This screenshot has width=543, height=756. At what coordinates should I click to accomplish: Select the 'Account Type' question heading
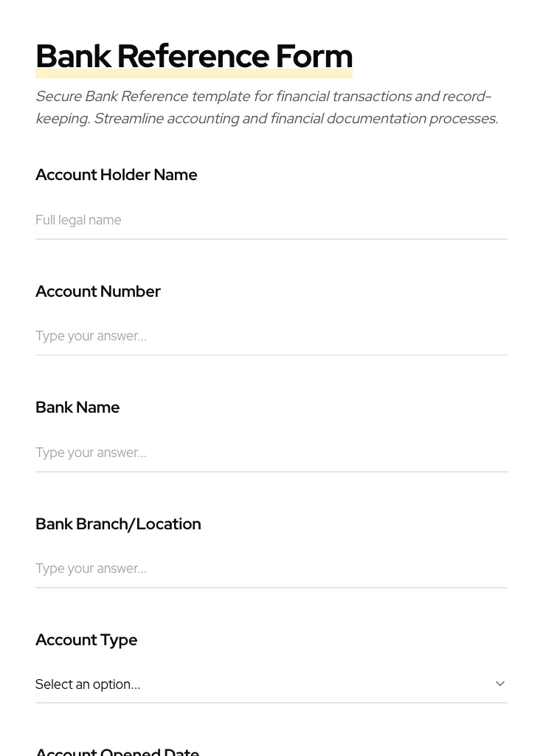(86, 639)
